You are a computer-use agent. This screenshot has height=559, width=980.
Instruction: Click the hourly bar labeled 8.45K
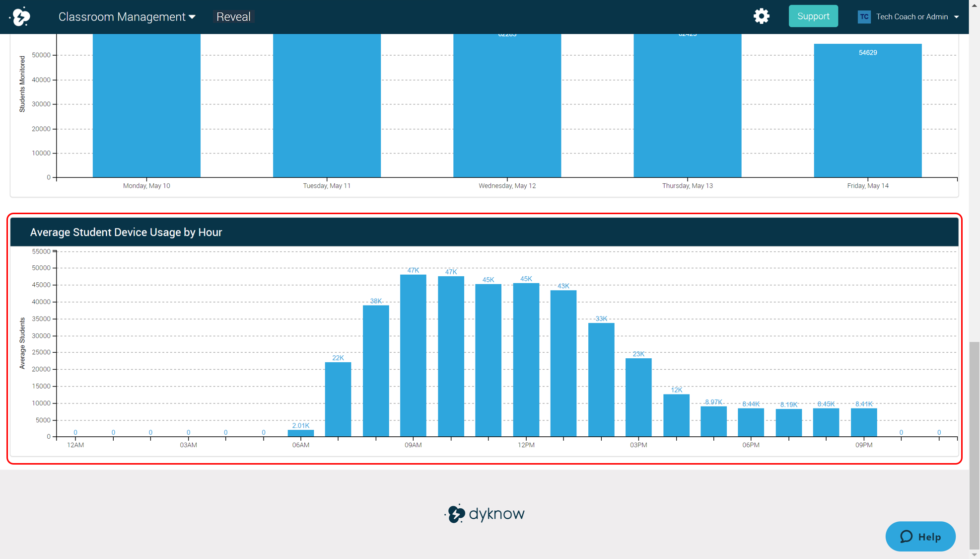click(826, 422)
